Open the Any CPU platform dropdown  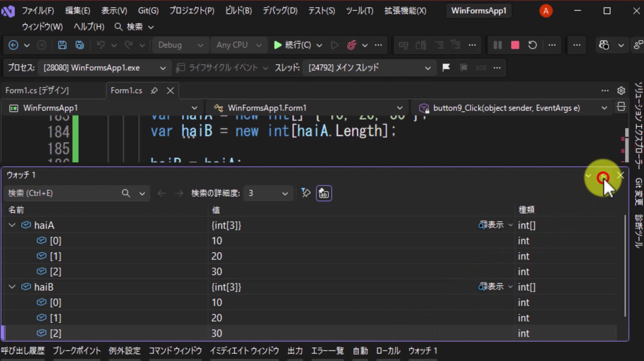tap(239, 45)
